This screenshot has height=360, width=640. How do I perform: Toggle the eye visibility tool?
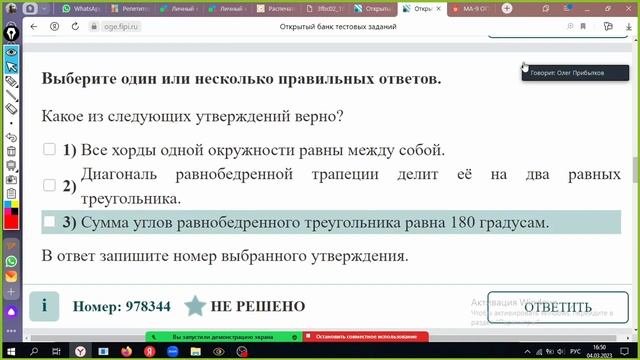pos(11,52)
